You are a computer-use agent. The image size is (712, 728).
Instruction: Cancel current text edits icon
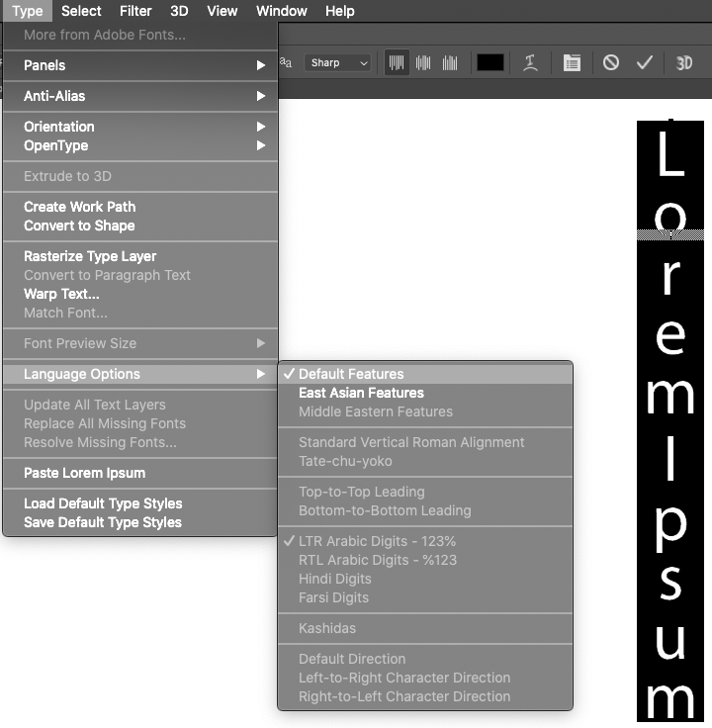point(611,62)
